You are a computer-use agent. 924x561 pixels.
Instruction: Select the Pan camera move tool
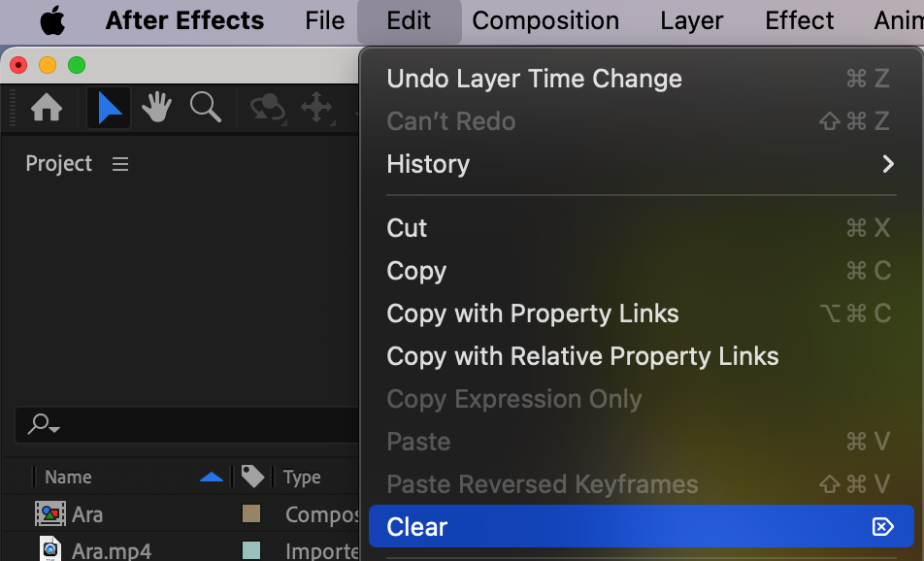click(316, 108)
